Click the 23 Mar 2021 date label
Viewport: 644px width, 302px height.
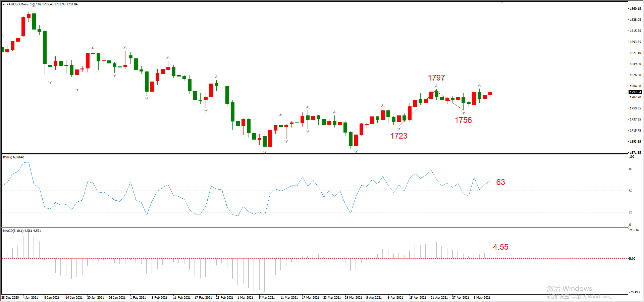point(332,298)
